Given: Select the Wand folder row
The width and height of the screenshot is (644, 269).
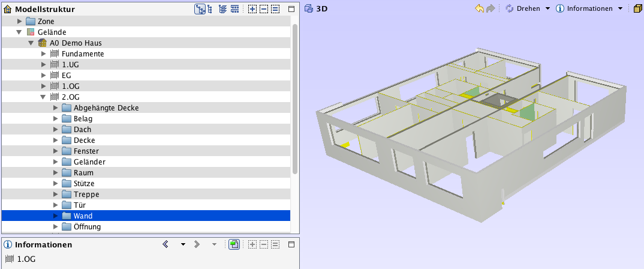Looking at the screenshot, I should point(146,216).
